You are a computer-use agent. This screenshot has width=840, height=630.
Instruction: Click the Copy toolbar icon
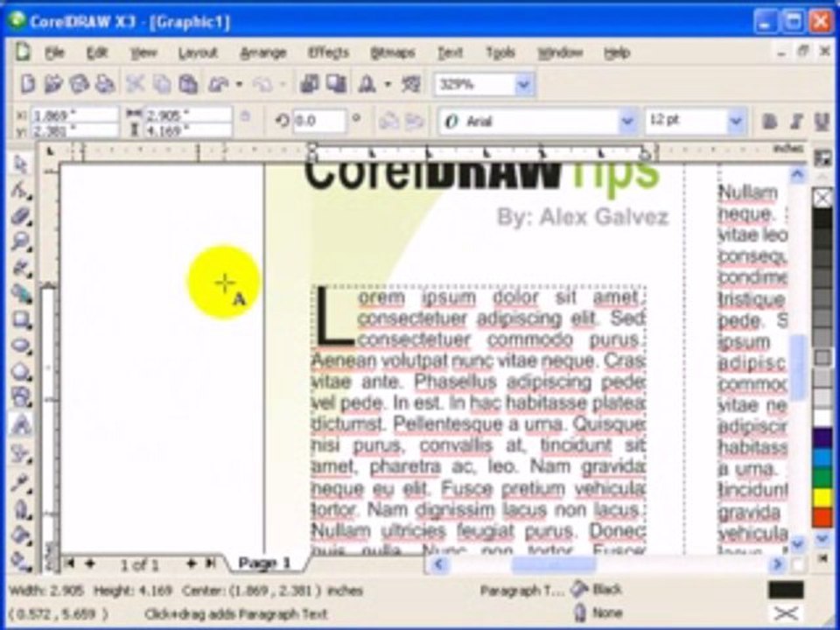coord(162,84)
